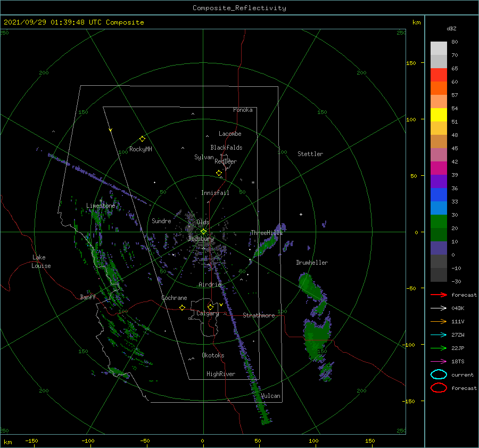The height and width of the screenshot is (448, 479).
Task: Click the Okotoks town label
Action: click(213, 355)
